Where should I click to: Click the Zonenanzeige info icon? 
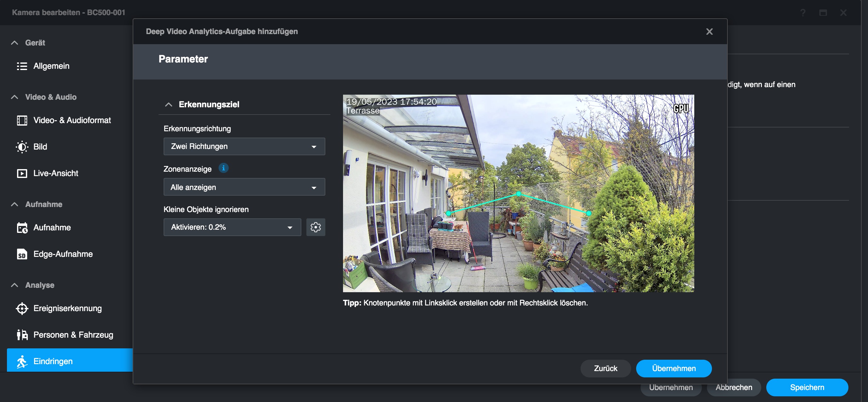[x=223, y=168]
